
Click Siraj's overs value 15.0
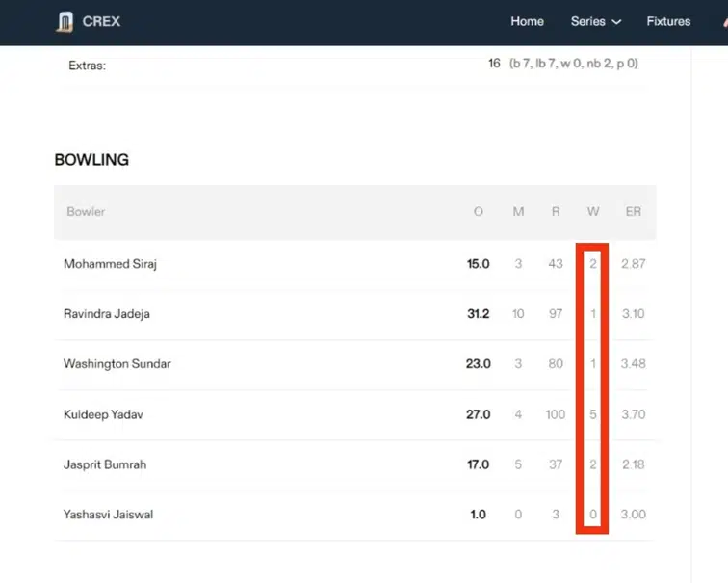pos(479,264)
